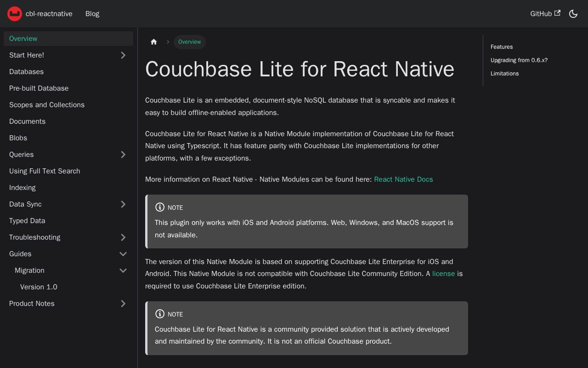588x368 pixels.
Task: Click the Troubleshooting sidebar label
Action: click(x=35, y=237)
